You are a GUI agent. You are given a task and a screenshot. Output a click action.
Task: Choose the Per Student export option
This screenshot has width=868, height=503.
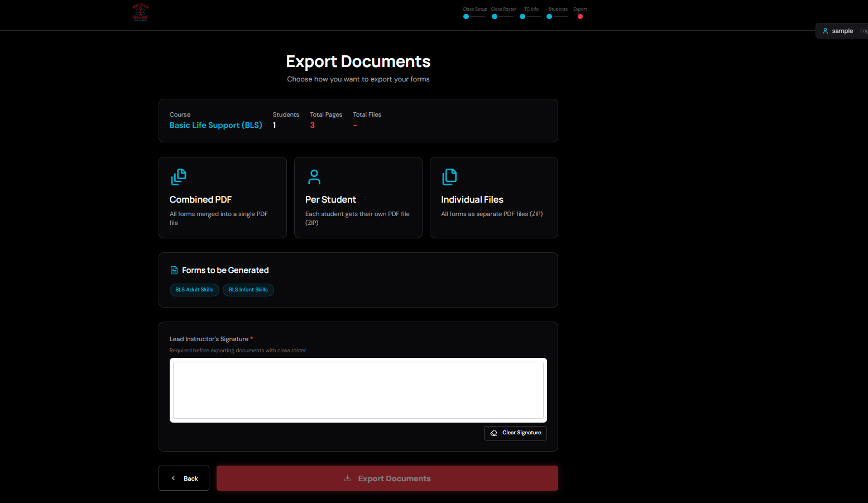coord(358,198)
